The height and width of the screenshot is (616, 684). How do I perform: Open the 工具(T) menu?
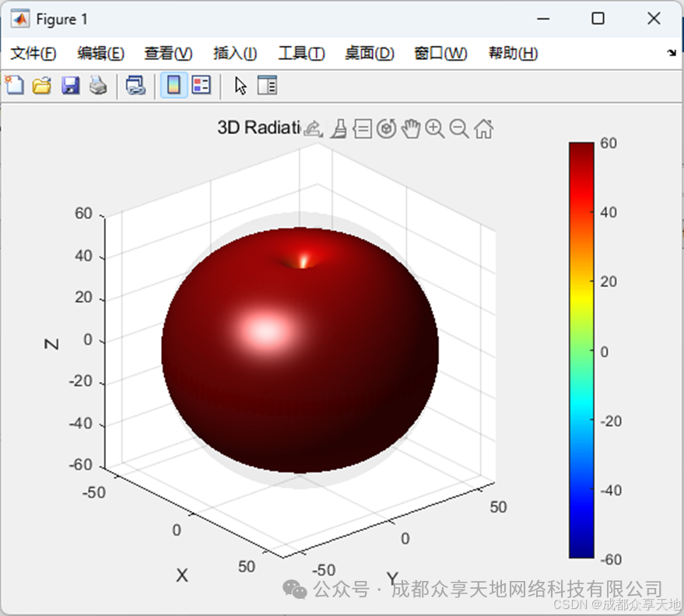[302, 53]
